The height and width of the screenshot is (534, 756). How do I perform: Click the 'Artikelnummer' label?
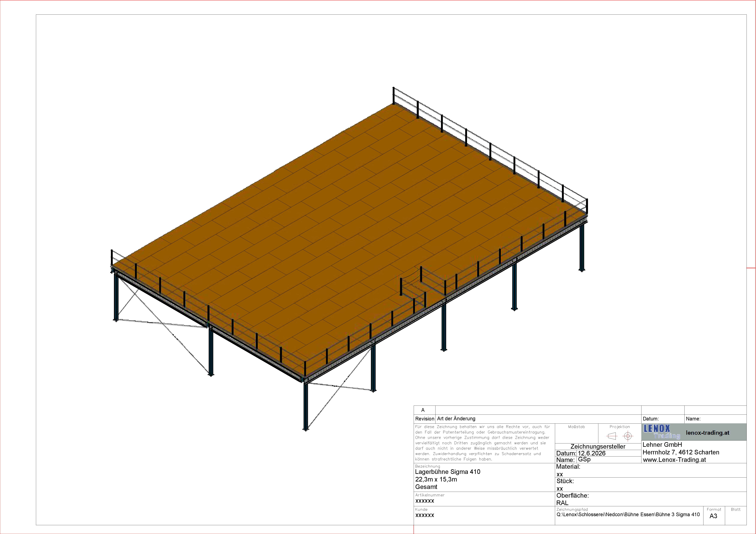coord(430,495)
